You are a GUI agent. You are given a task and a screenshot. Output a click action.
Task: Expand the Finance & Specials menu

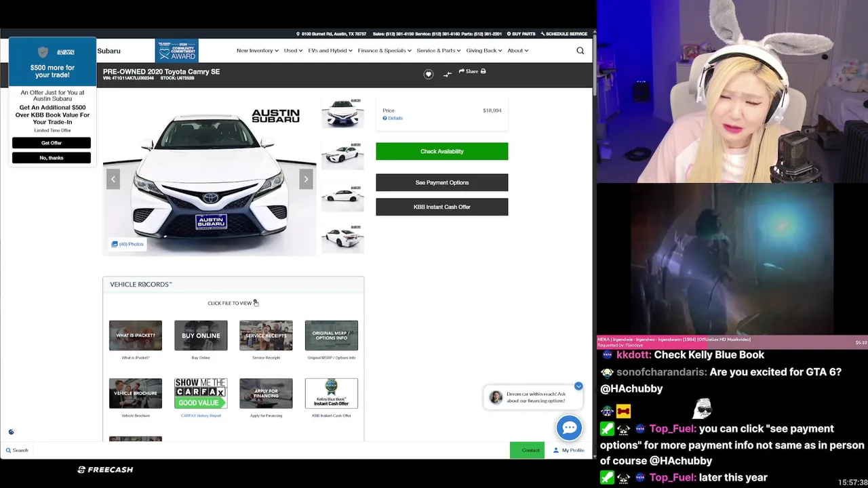pos(384,50)
